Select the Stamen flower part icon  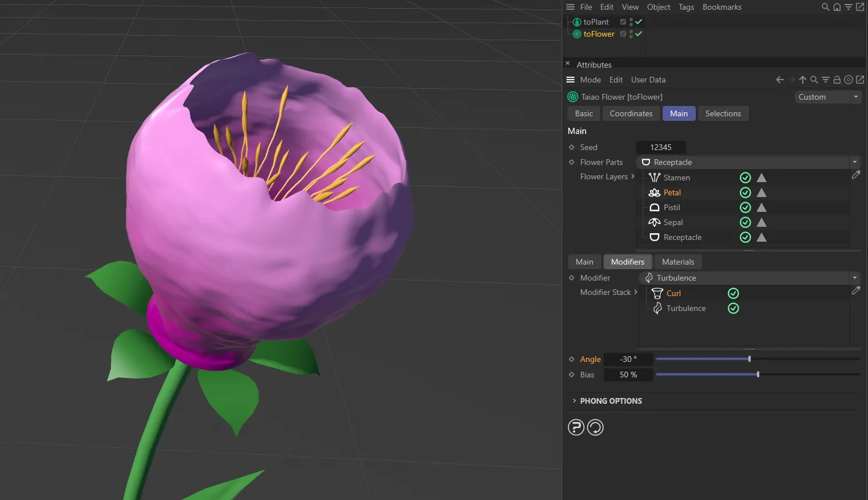tap(654, 178)
